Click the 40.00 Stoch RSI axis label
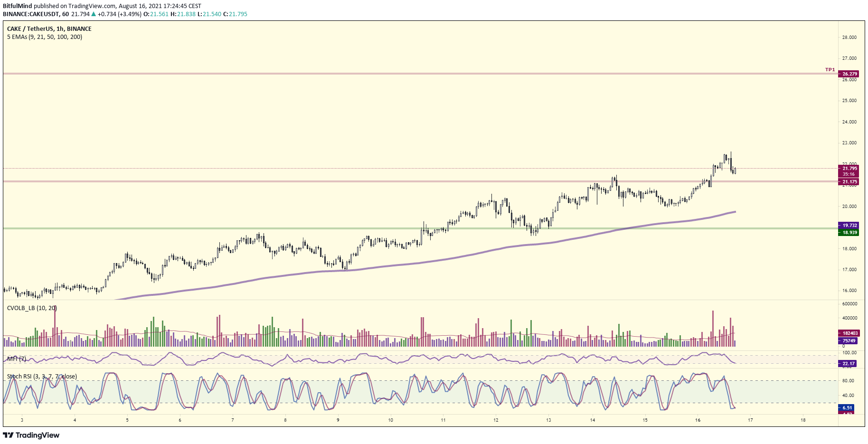This screenshot has width=868, height=444. [x=848, y=396]
